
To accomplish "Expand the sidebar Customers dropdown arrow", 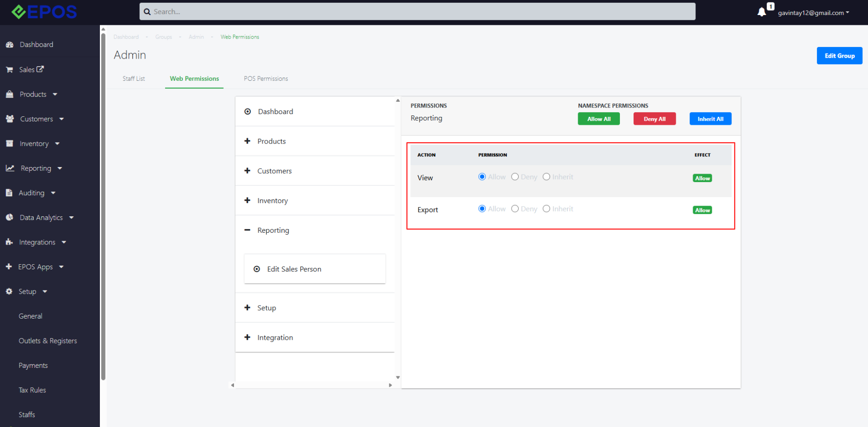I will click(61, 119).
